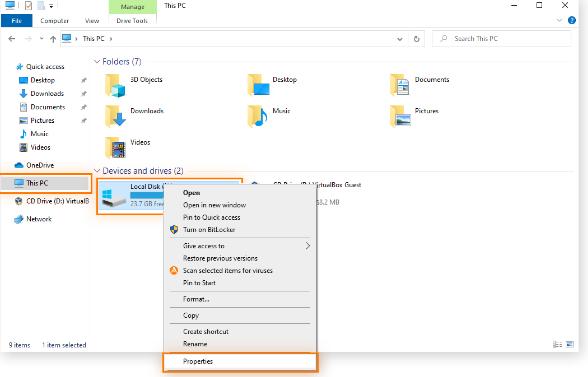The image size is (588, 377).
Task: Open the File ribbon tab
Action: pos(16,21)
